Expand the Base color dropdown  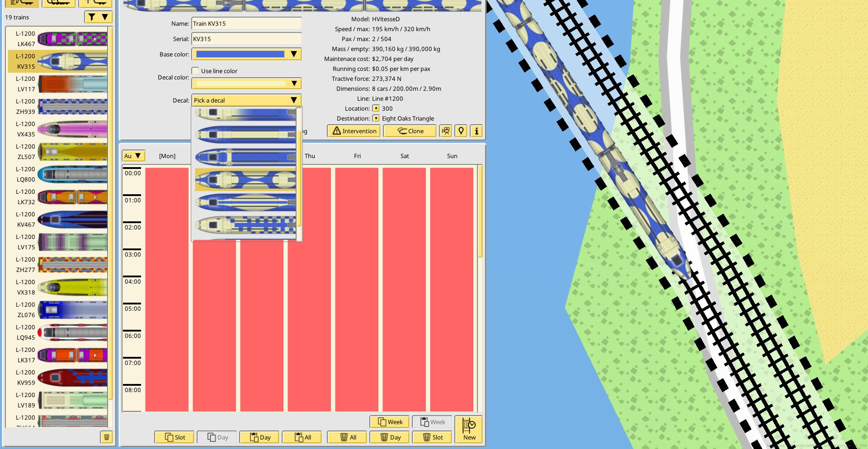246,54
